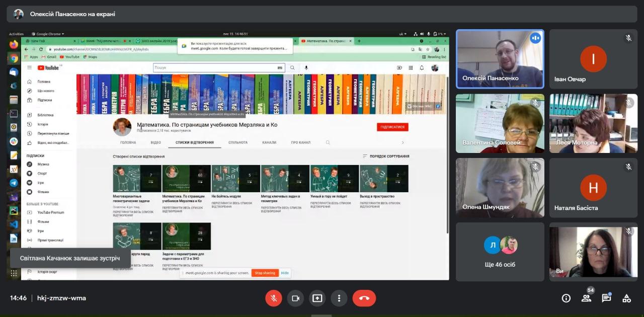Open 'Не бойтесь модуля' playlist thumbnail
Image resolution: width=644 pixels, height=317 pixels.
click(x=235, y=178)
